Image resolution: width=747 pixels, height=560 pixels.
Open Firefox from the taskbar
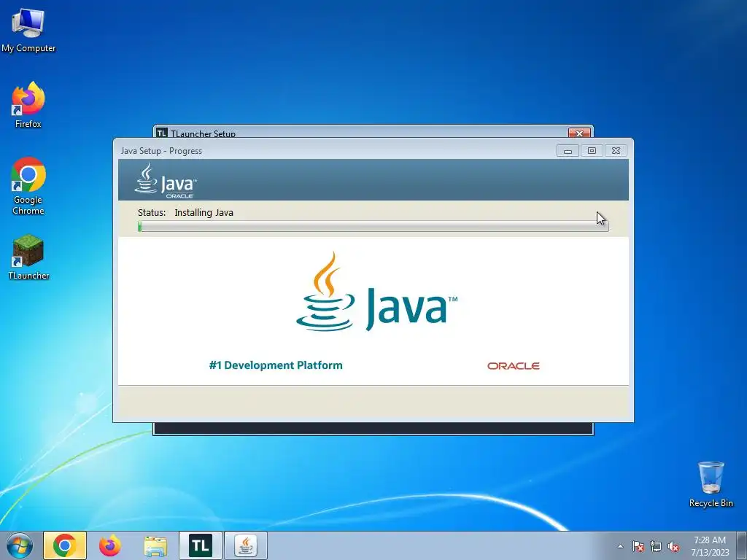[x=110, y=545]
